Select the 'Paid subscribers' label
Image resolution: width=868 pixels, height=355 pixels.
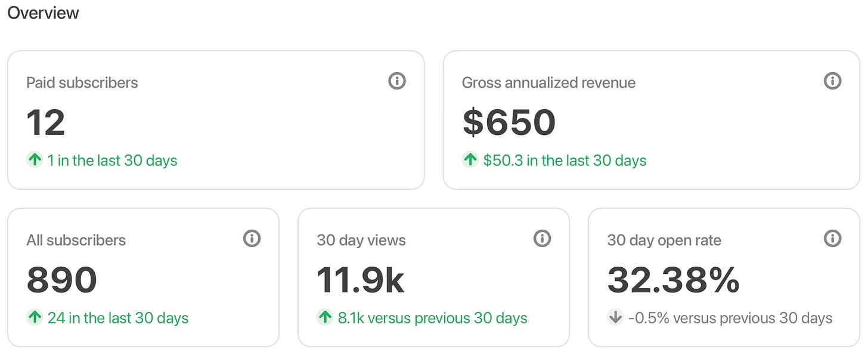(x=82, y=83)
